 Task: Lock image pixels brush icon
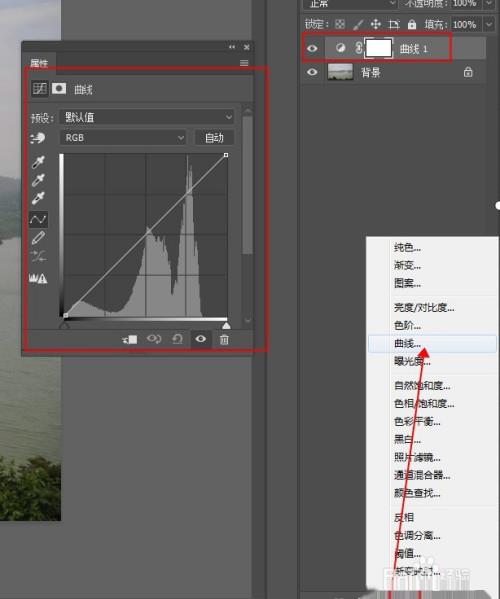[358, 24]
